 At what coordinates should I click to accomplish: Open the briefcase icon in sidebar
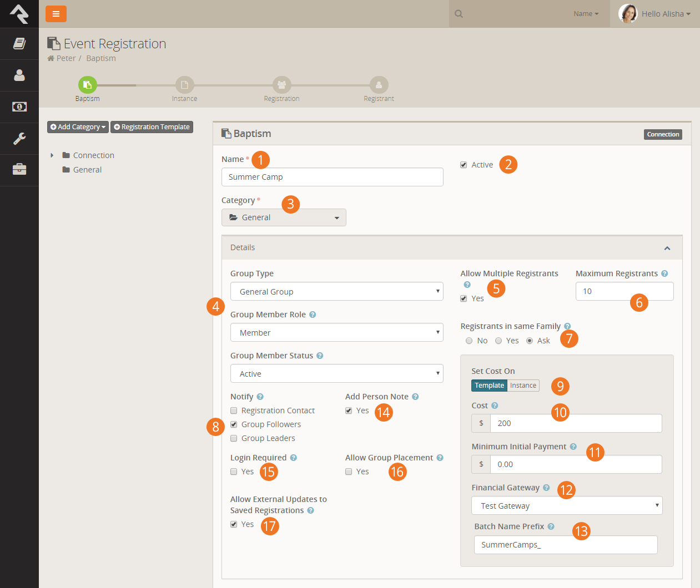point(19,170)
